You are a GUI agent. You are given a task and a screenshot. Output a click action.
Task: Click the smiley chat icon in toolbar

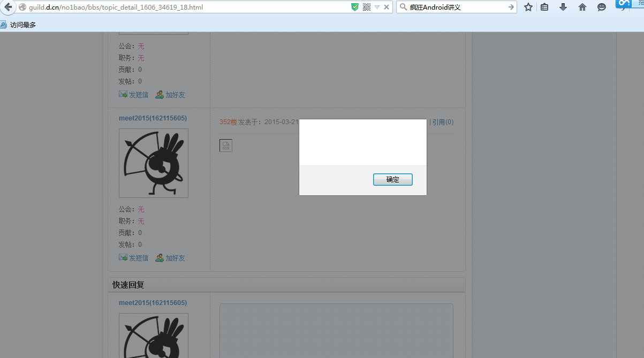point(602,7)
